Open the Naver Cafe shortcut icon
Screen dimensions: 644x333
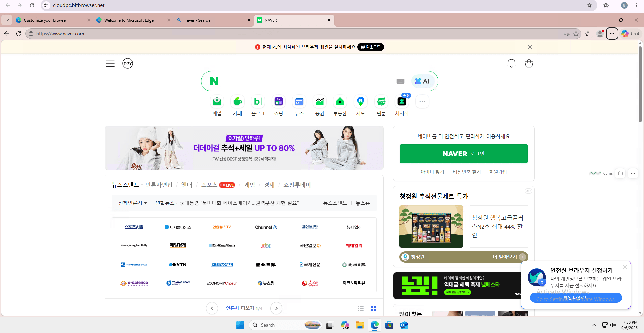237,101
